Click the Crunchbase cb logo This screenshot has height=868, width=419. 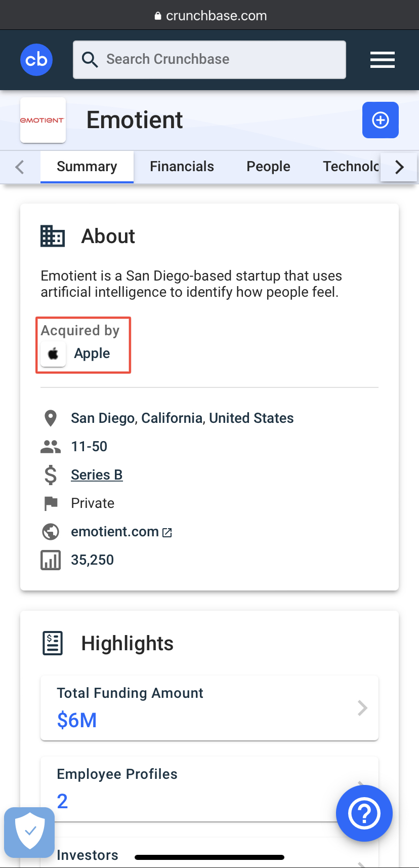click(x=36, y=60)
